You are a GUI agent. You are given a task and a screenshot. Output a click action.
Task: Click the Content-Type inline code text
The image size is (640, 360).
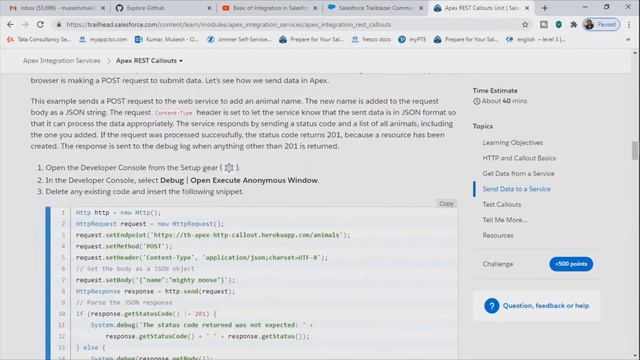(x=173, y=113)
